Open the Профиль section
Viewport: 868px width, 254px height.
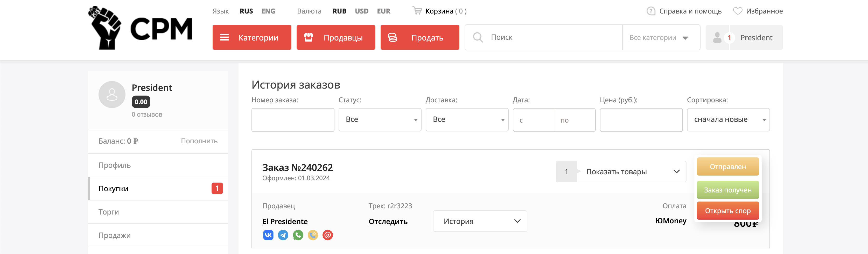coord(158,165)
